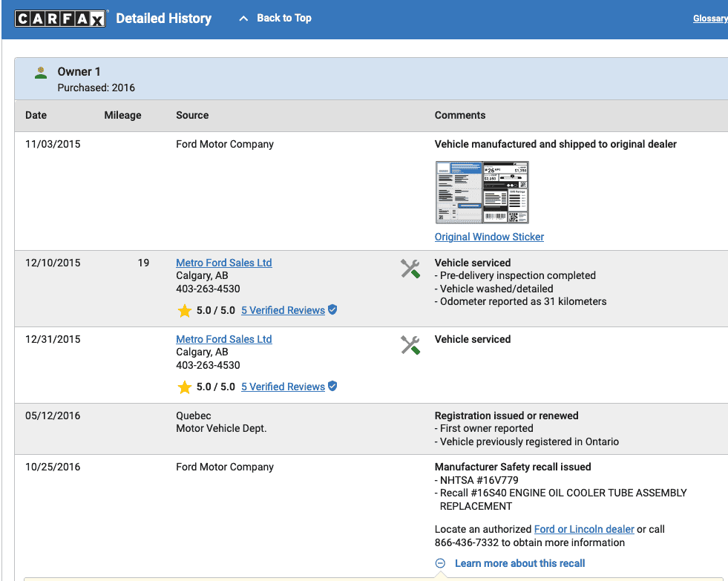The image size is (728, 581).
Task: Open the Glossary link
Action: click(x=710, y=19)
